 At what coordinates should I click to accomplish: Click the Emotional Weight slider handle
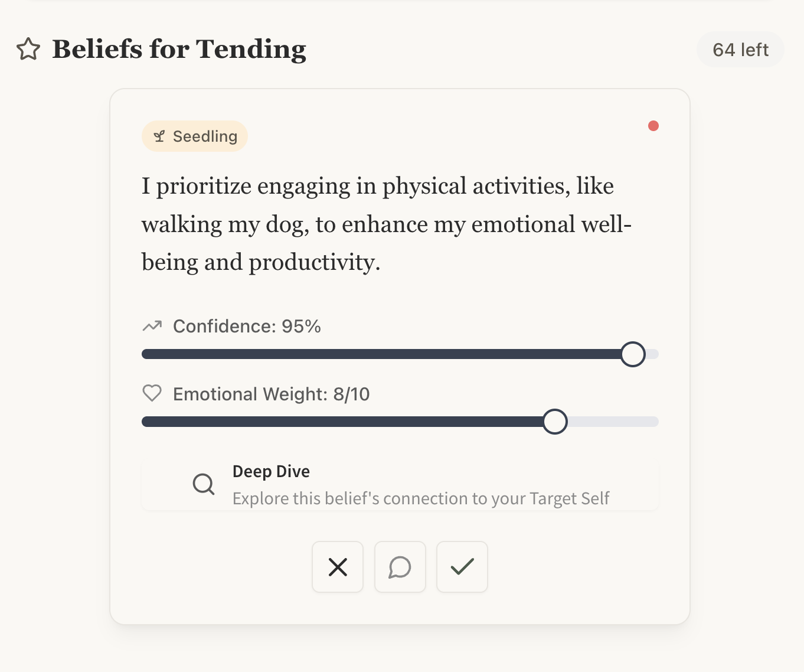pyautogui.click(x=555, y=422)
